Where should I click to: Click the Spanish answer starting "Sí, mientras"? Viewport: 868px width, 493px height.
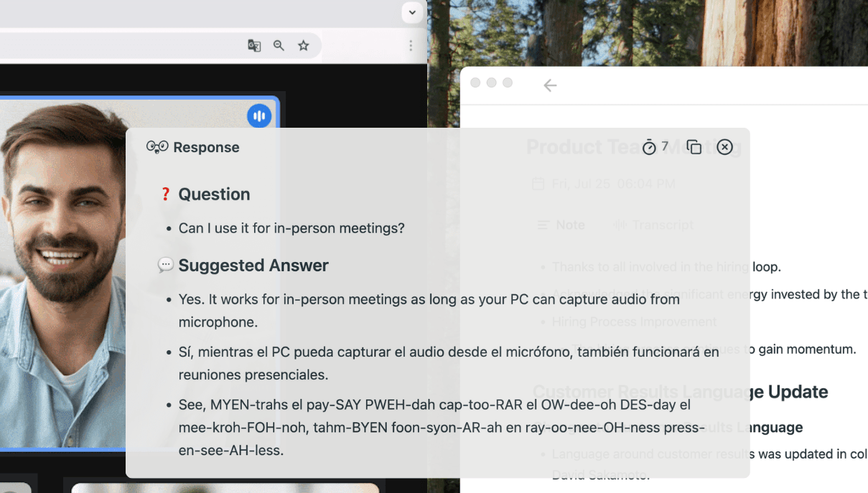coord(449,363)
